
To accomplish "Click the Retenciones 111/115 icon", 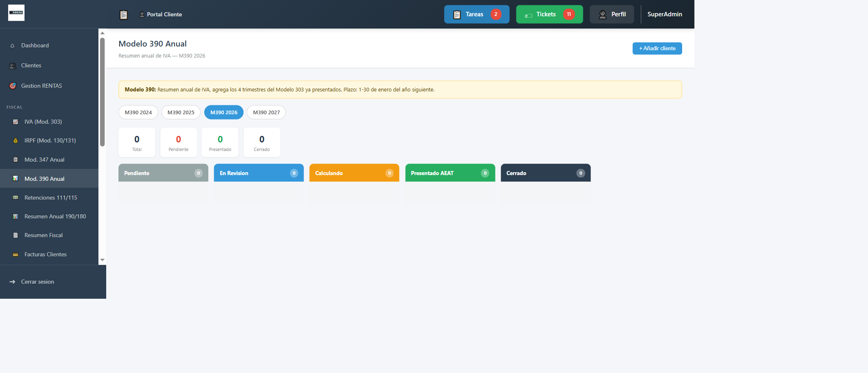I will [x=16, y=198].
